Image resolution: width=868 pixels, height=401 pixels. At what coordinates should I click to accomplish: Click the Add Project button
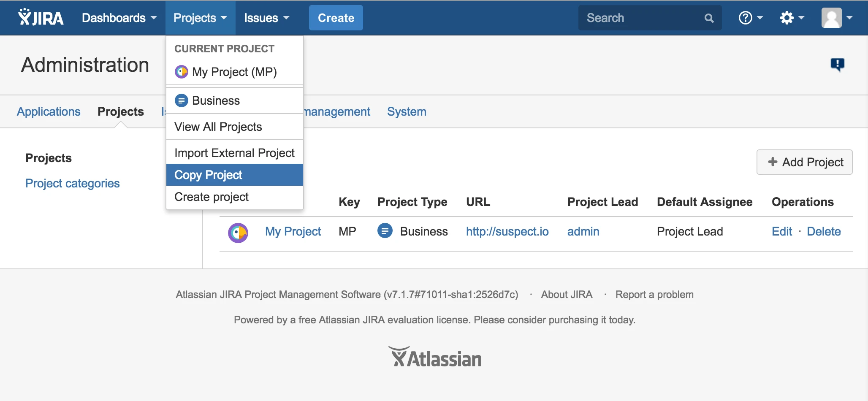tap(804, 162)
